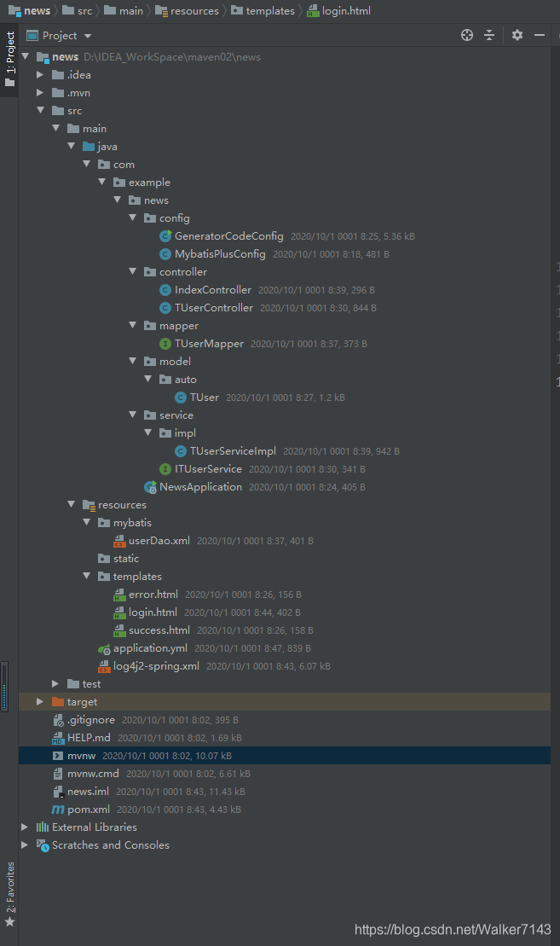Select the TUser class icon
This screenshot has width=560, height=946.
(x=180, y=397)
